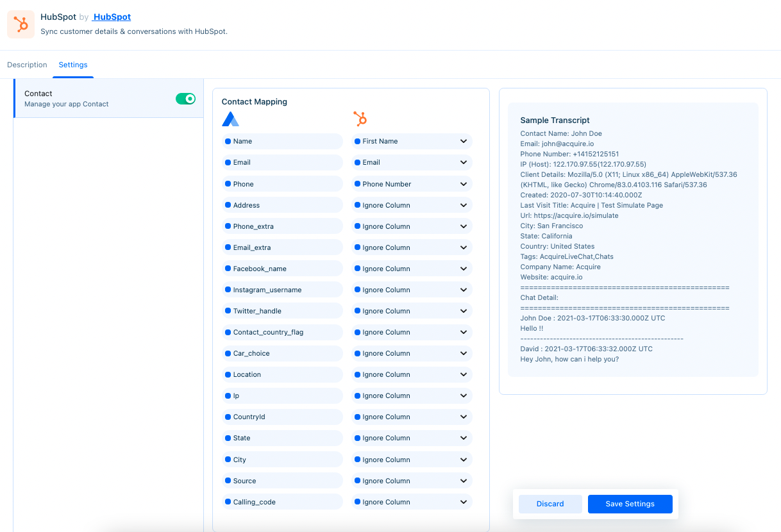Click 'Tags: AcquireLiveChat,Chats' line
781x532 pixels.
[567, 256]
